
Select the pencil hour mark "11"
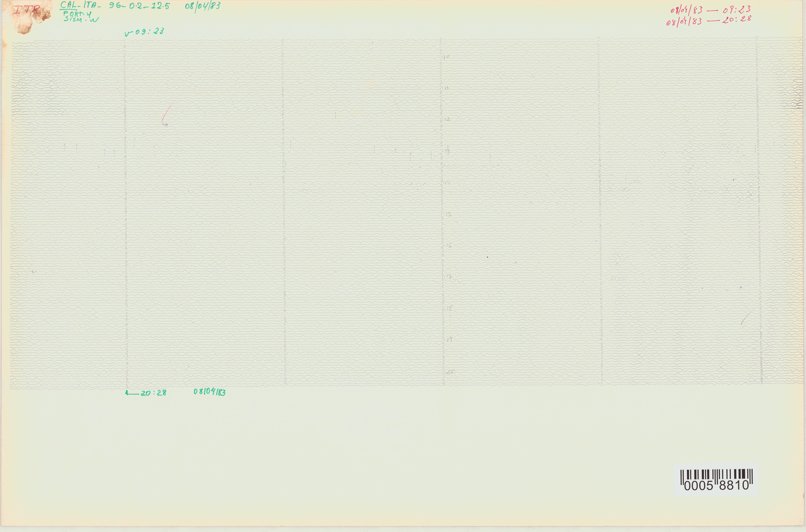(447, 88)
